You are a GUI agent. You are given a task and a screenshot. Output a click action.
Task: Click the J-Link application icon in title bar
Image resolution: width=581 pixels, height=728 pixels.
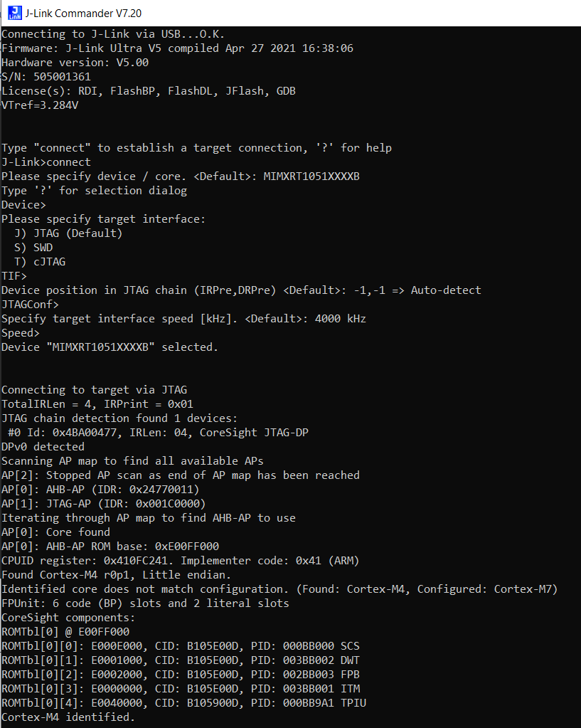pos(14,13)
